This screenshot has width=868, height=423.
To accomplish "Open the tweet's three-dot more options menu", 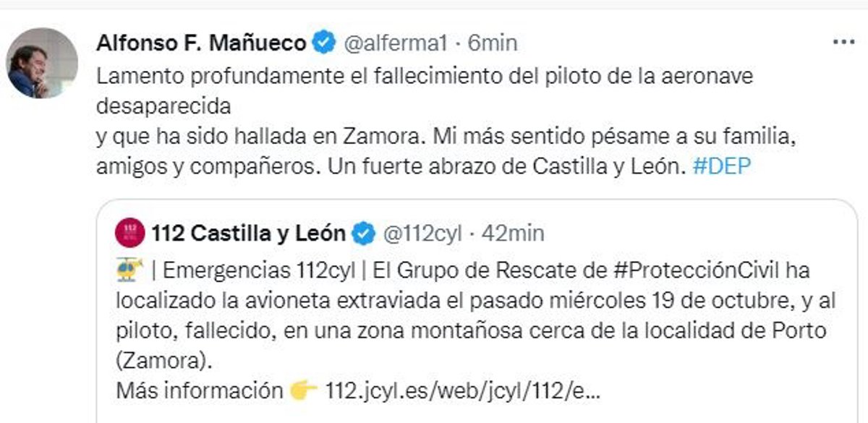I will 843,43.
